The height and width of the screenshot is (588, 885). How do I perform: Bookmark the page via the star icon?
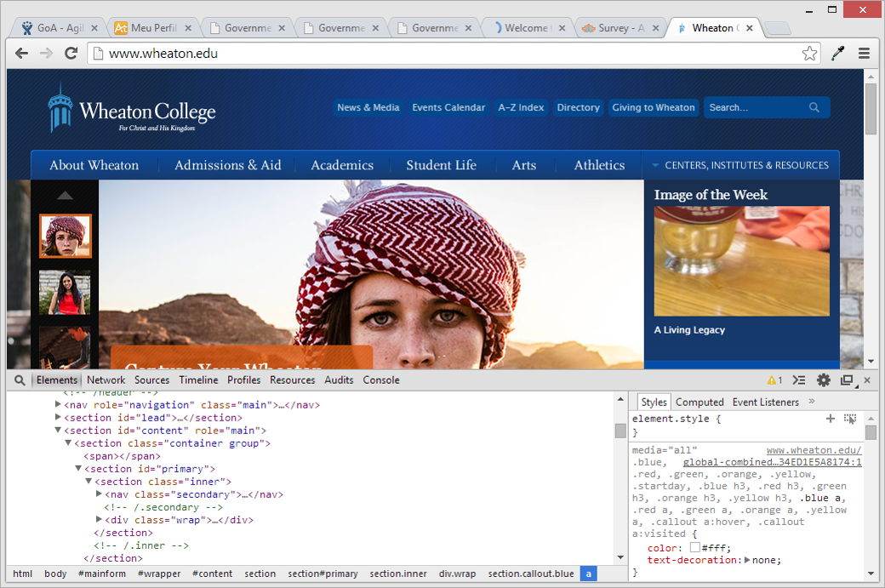tap(809, 53)
